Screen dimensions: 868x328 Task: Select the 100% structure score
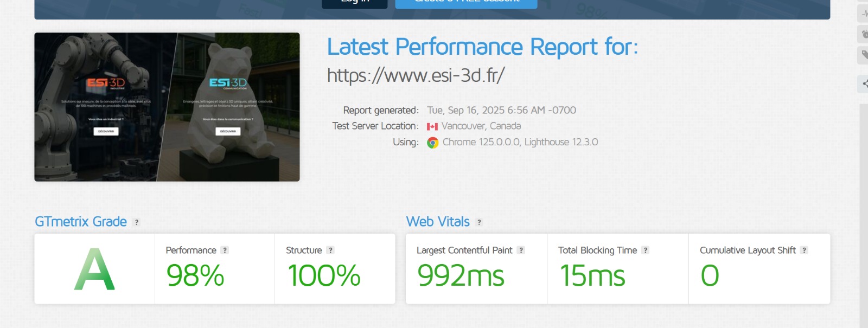pos(324,275)
